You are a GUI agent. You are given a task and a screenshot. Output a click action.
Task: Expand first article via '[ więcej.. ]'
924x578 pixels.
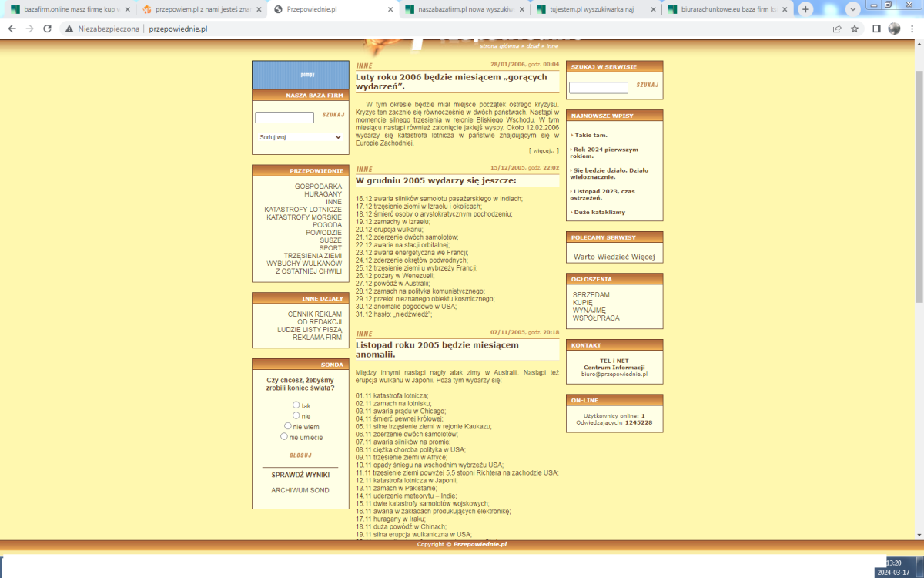(x=544, y=151)
